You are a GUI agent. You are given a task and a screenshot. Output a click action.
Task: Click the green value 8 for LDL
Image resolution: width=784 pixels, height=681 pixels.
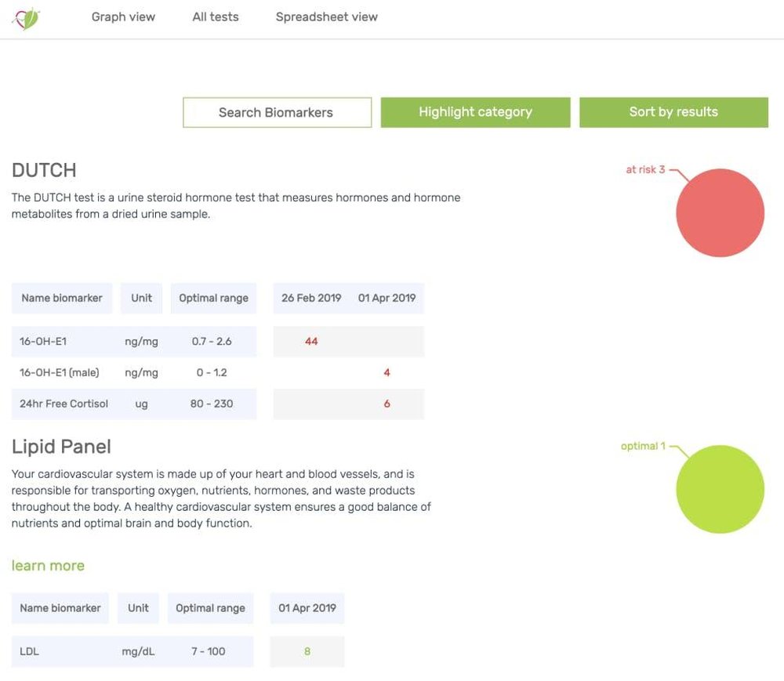307,651
